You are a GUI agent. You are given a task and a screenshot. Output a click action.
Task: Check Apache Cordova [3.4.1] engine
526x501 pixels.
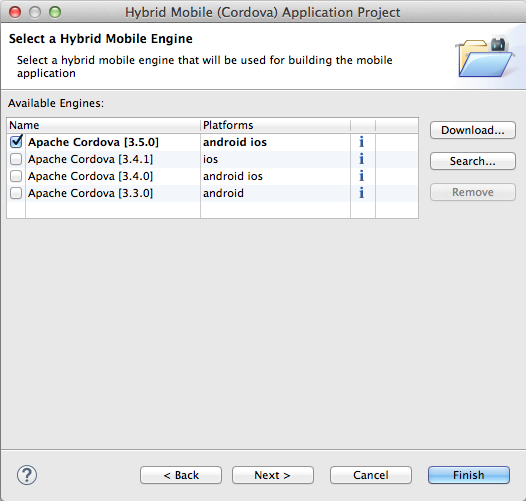click(x=16, y=159)
